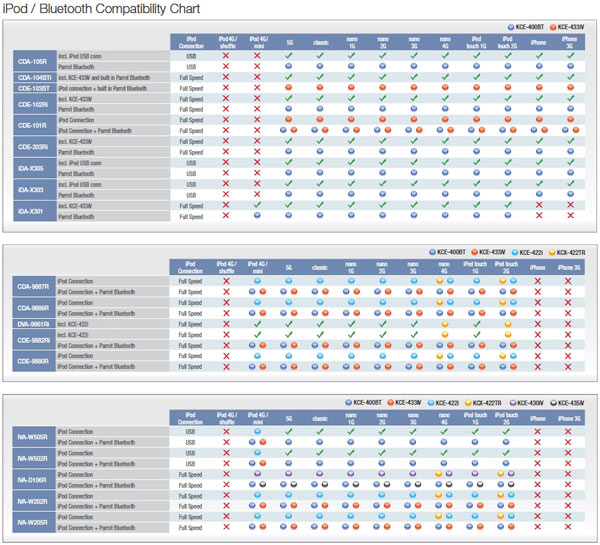The width and height of the screenshot is (600, 545).
Task: Click red X in CDA-105R iPod 4G/shuffle USB conn row
Action: (x=226, y=55)
